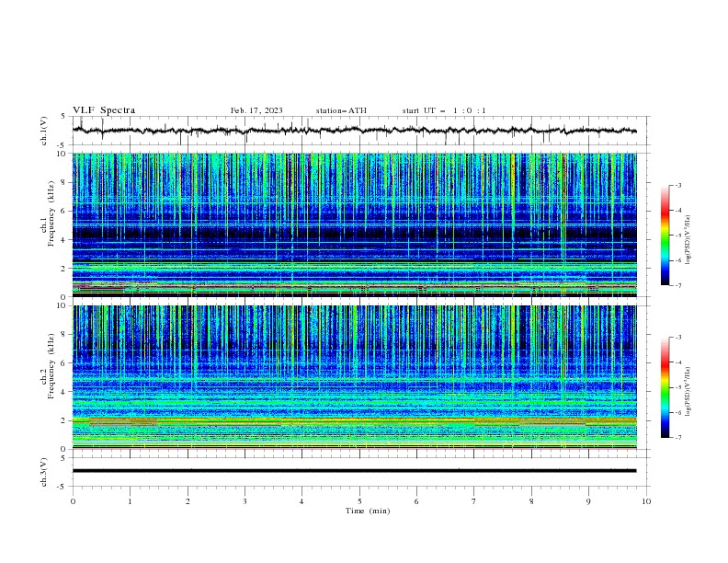The height and width of the screenshot is (563, 728).
Task: Click the ch.3 voltage waveform panel
Action: (x=360, y=472)
